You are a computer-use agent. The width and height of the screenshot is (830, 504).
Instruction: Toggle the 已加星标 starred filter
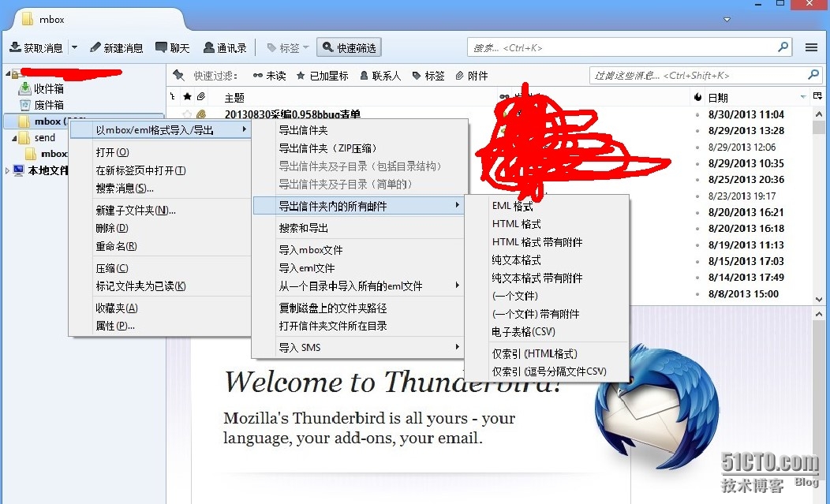pyautogui.click(x=323, y=77)
